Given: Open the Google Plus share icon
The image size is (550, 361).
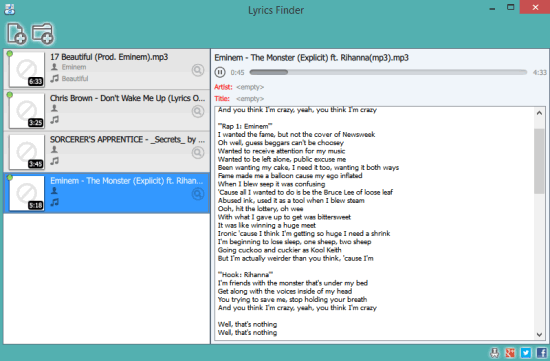Looking at the screenshot, I should [x=510, y=353].
